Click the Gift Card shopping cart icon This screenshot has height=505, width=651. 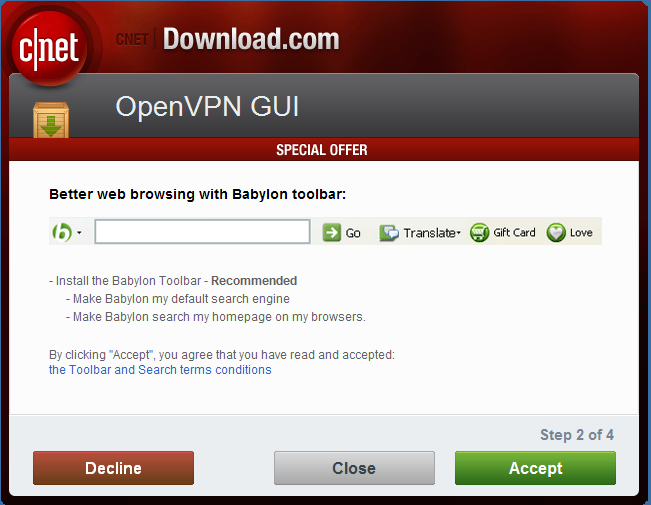coord(480,233)
